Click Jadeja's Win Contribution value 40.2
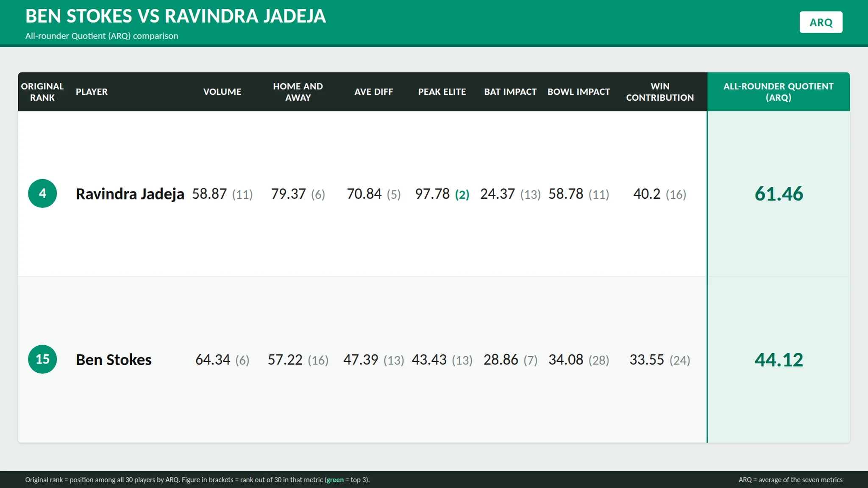The width and height of the screenshot is (868, 488). click(x=647, y=194)
